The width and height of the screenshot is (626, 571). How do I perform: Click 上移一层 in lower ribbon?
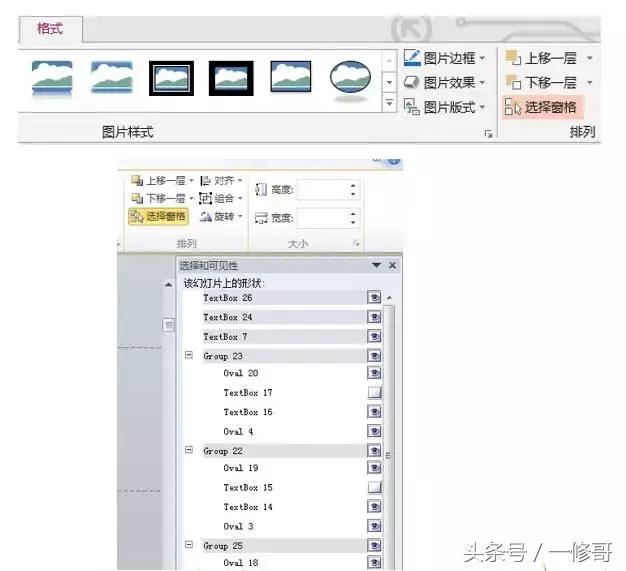tap(158, 181)
